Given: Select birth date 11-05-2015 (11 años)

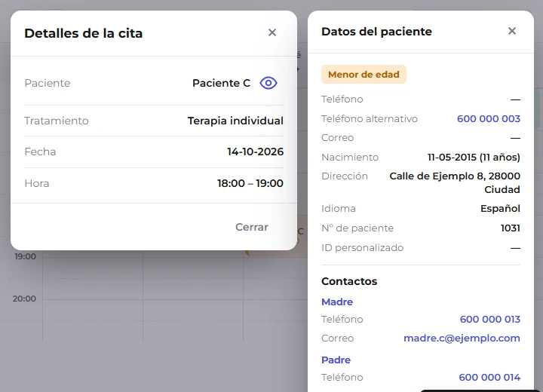Looking at the screenshot, I should 474,158.
